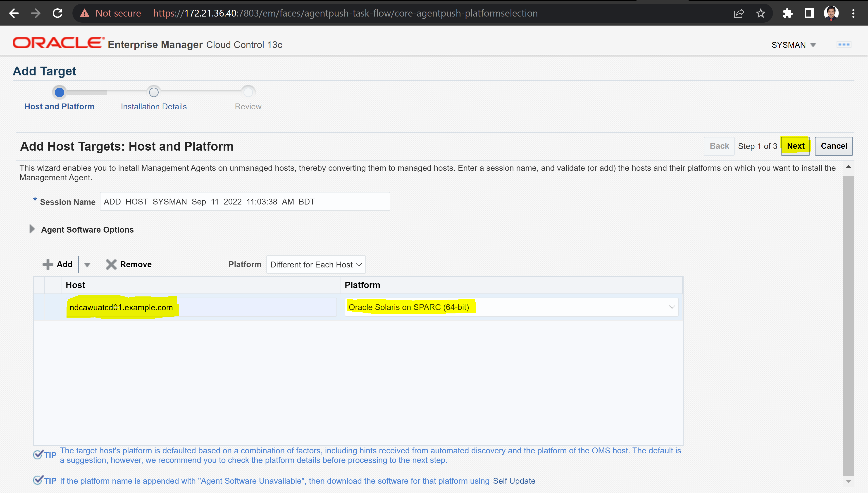Image resolution: width=868 pixels, height=493 pixels.
Task: Click the Oracle logo
Action: 58,43
